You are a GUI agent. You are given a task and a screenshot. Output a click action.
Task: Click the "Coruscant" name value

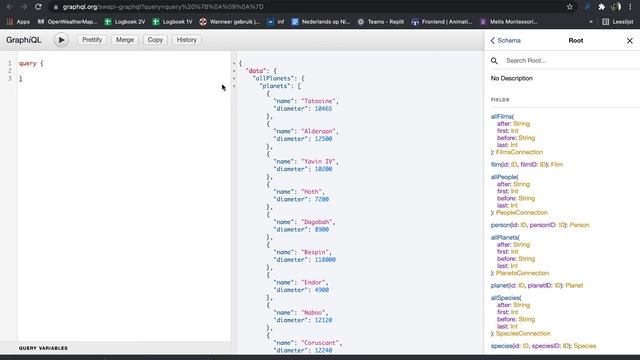click(x=321, y=343)
